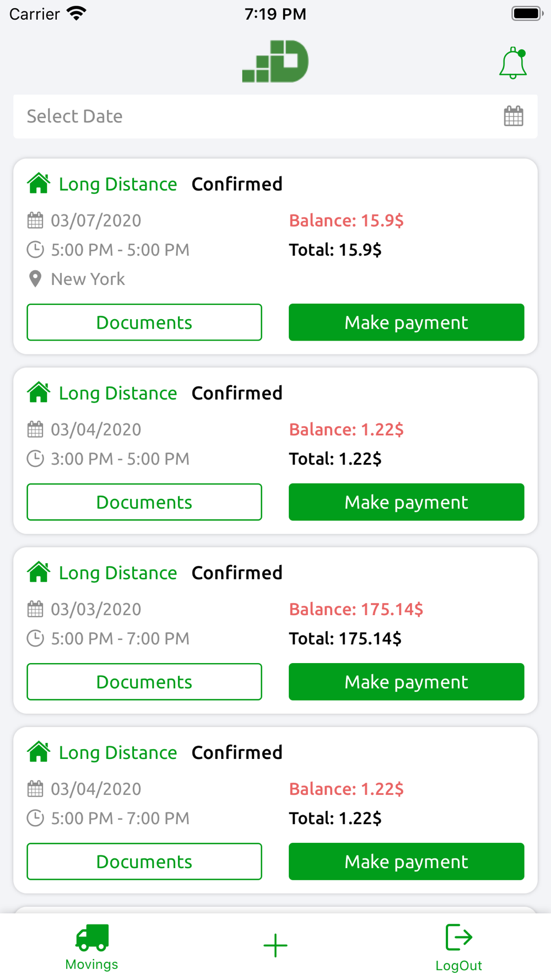Image resolution: width=551 pixels, height=980 pixels.
Task: Tap the red Balance: 175.14$ text
Action: (356, 609)
